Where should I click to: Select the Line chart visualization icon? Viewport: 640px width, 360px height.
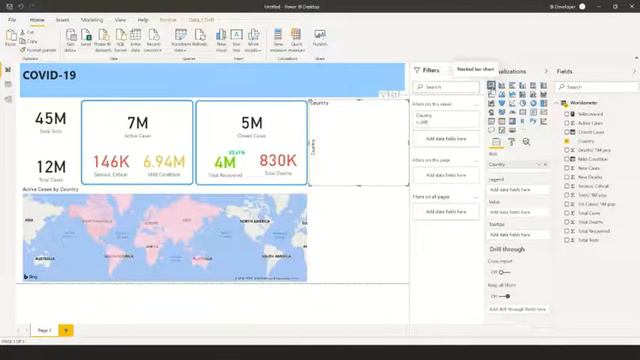(x=491, y=94)
